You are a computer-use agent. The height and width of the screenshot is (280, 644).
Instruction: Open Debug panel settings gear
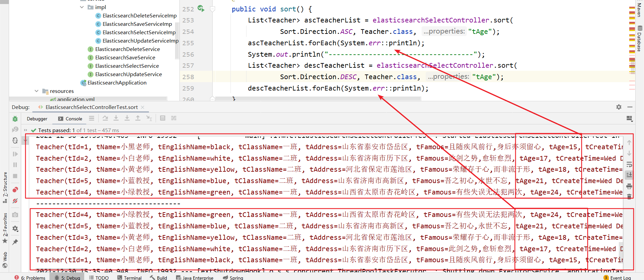click(x=619, y=107)
